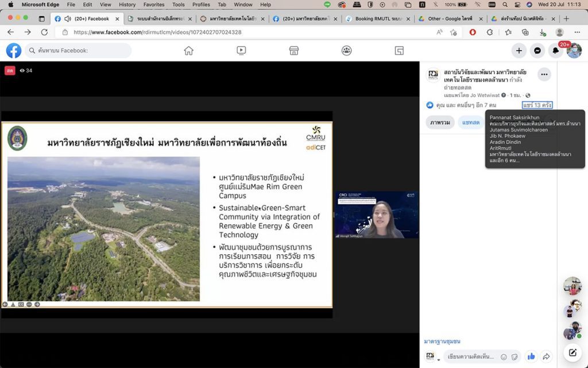The height and width of the screenshot is (368, 588).
Task: Open the post's three-dot options menu
Action: [x=544, y=74]
